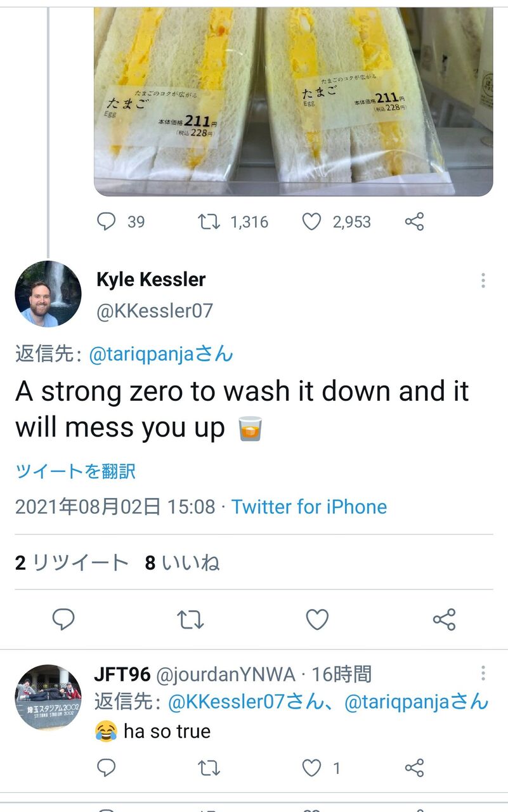Share Kyle Kessler's tweet
This screenshot has width=508, height=812.
(x=444, y=619)
